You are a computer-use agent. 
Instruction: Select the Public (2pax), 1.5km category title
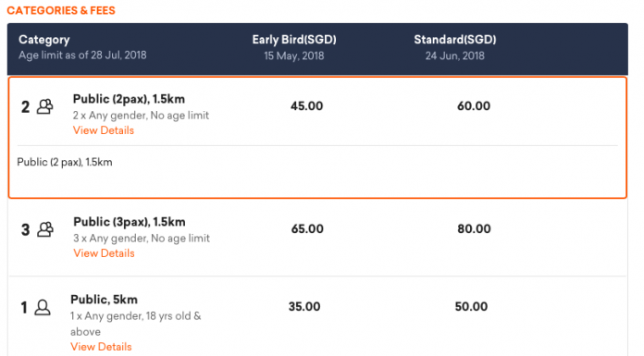pos(129,99)
